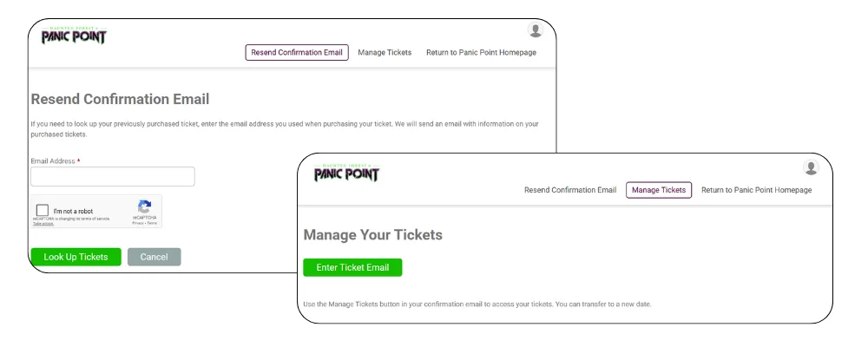Open Manage Tickets tab beside highlighted Resend tab

(385, 52)
